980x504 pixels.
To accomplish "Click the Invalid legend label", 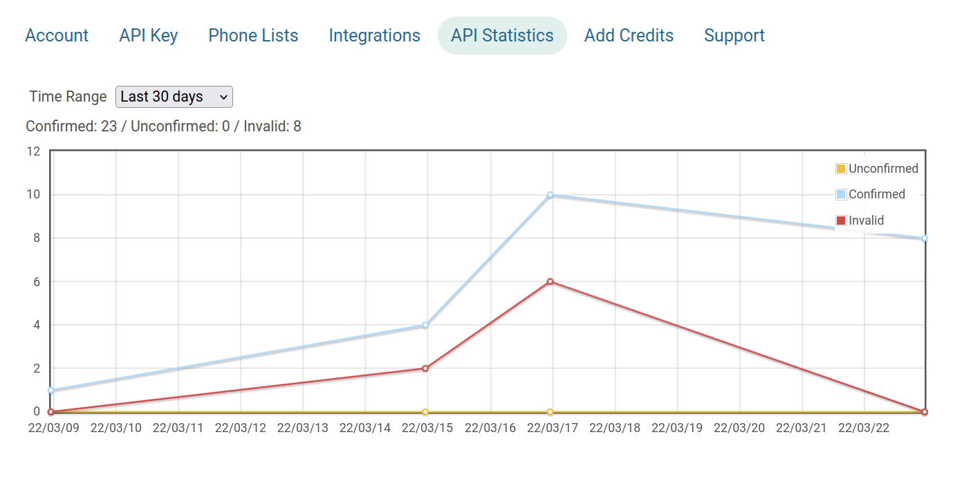I will pos(867,221).
